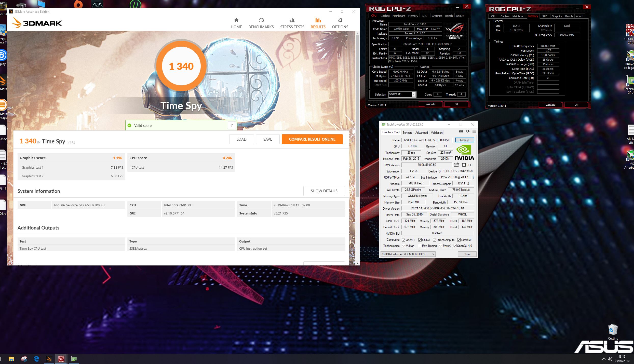Viewport: 634px width, 364px height.
Task: Toggle the DirectCompute checkbox
Action: coord(434,240)
